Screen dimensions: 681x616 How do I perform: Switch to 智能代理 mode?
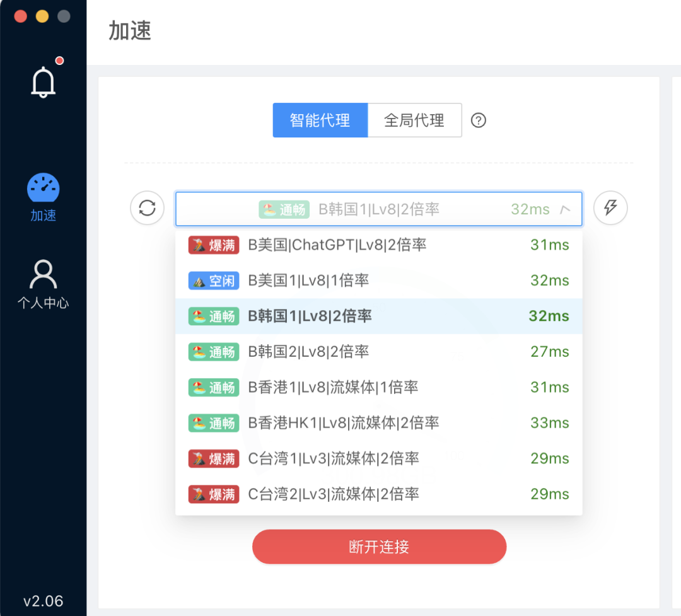pos(320,120)
